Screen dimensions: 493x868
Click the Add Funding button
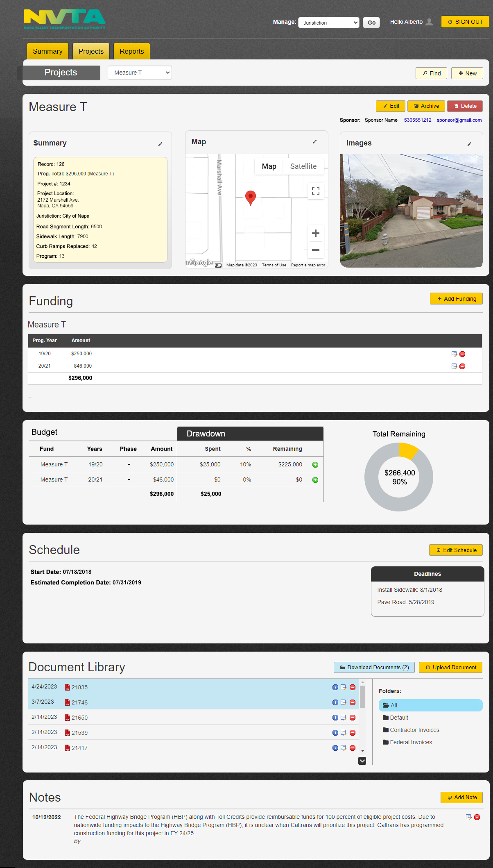point(456,299)
